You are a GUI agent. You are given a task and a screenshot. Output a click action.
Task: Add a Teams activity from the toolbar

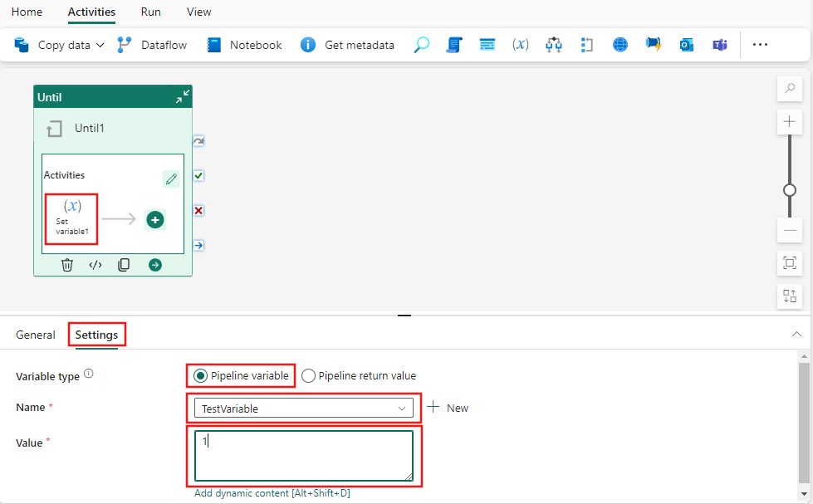pos(719,45)
